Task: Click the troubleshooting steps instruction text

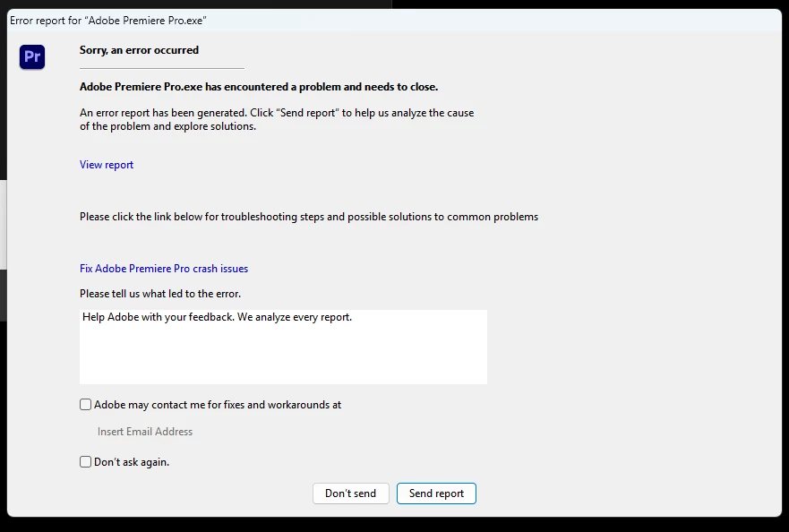Action: pyautogui.click(x=309, y=217)
